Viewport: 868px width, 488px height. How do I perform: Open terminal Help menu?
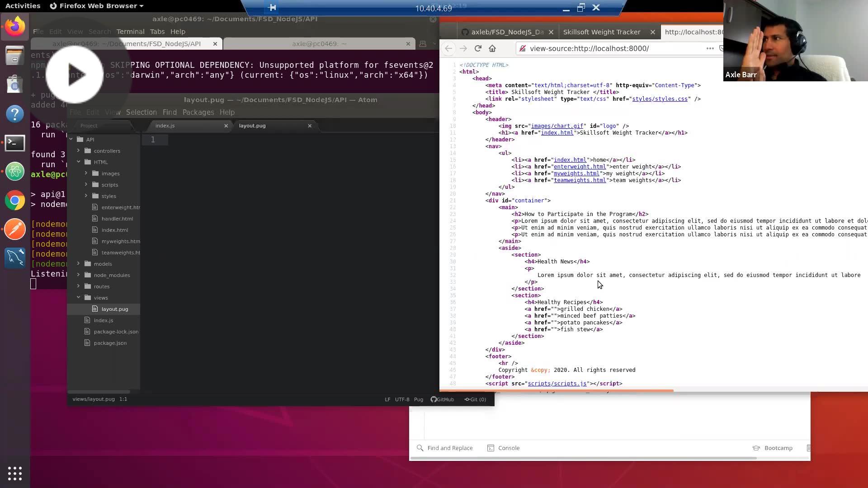[x=178, y=32]
